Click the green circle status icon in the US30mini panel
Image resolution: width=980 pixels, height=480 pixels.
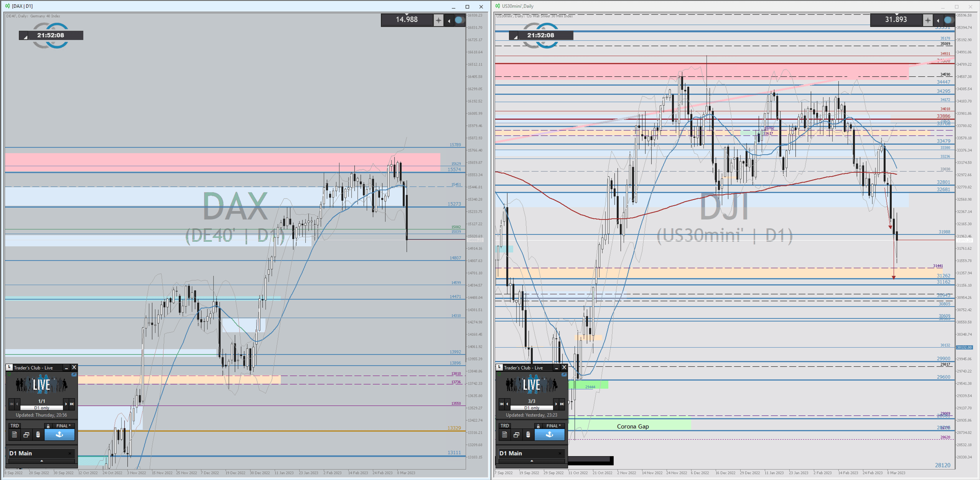click(x=499, y=374)
